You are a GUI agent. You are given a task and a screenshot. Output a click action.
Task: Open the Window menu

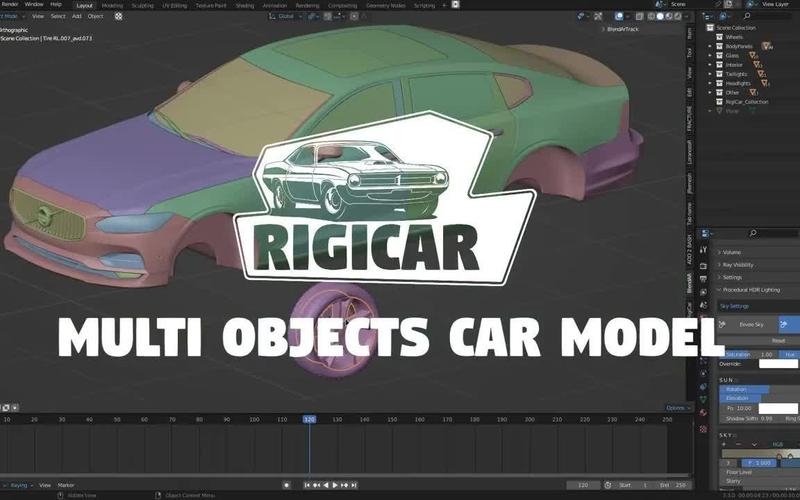point(34,4)
